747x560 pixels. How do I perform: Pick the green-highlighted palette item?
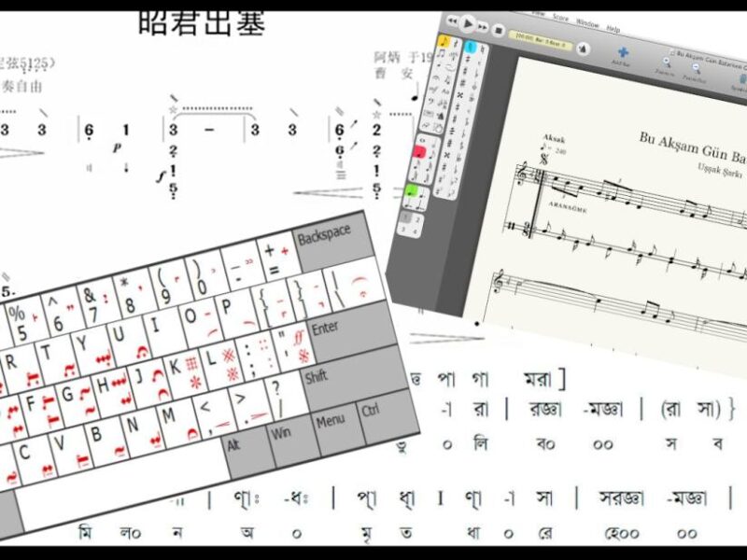click(411, 191)
